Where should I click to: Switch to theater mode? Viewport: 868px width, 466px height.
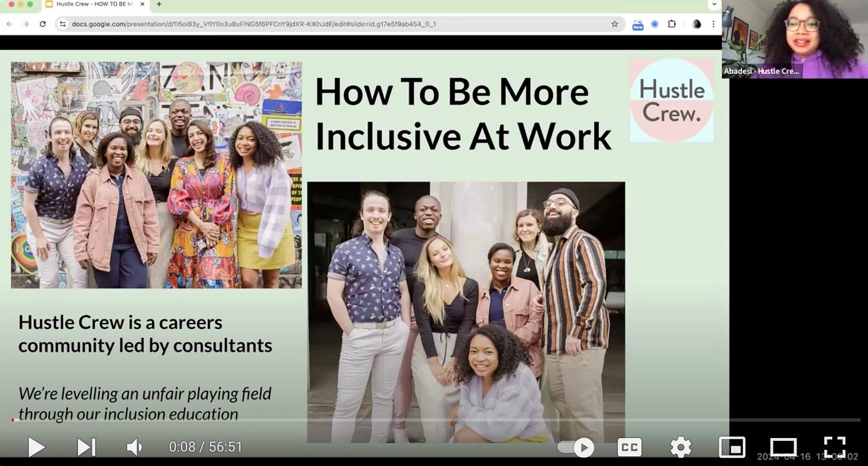tap(783, 447)
